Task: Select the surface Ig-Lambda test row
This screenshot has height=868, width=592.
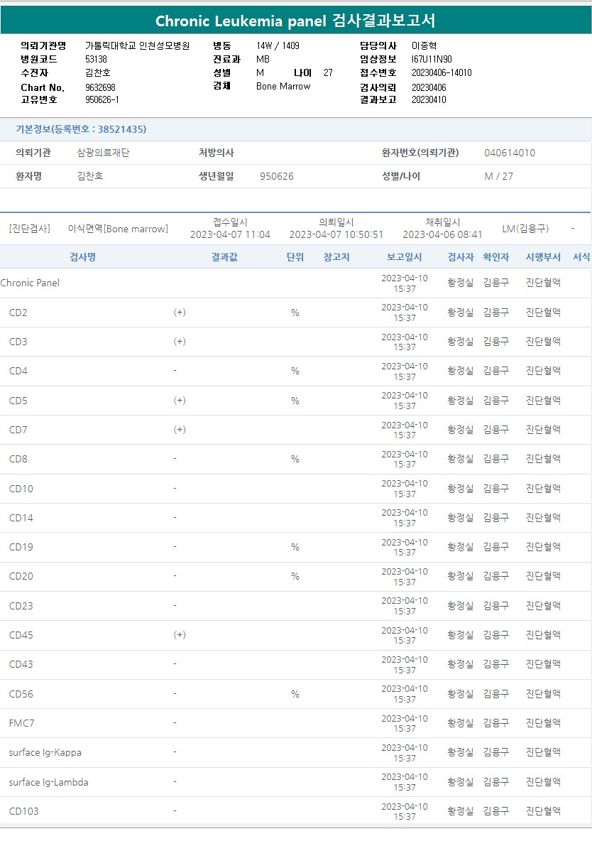Action: coord(49,782)
